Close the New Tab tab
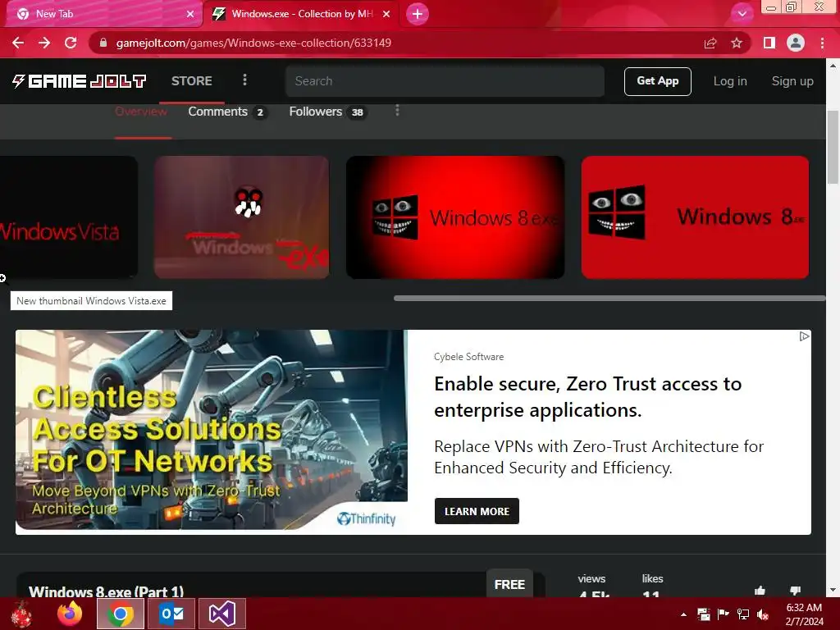The image size is (840, 630). 190,14
